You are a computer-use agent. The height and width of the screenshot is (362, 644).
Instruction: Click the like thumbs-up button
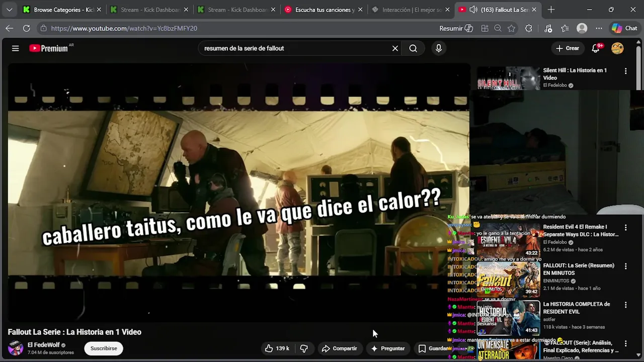point(277,348)
